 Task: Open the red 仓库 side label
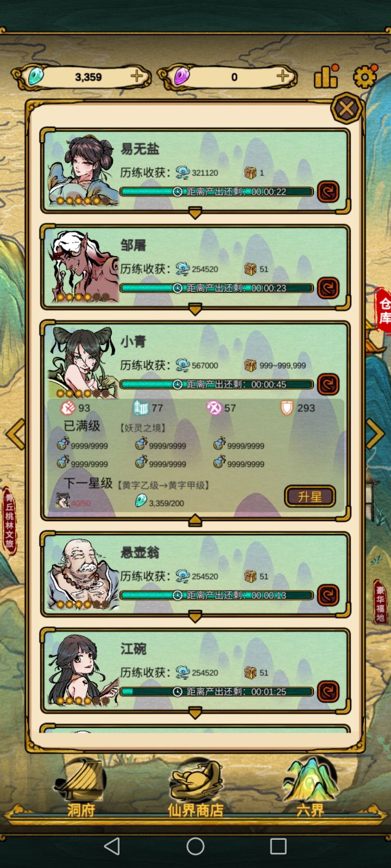383,310
